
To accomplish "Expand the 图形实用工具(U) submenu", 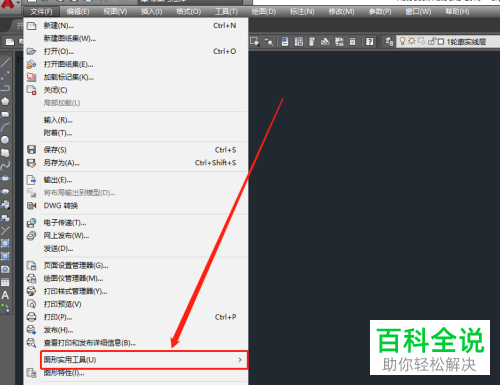I will click(x=144, y=360).
